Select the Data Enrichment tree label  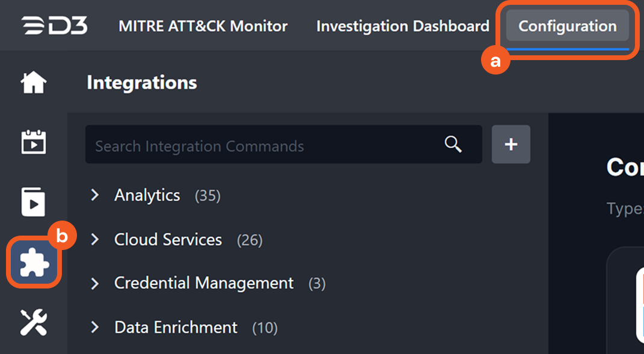click(x=176, y=328)
